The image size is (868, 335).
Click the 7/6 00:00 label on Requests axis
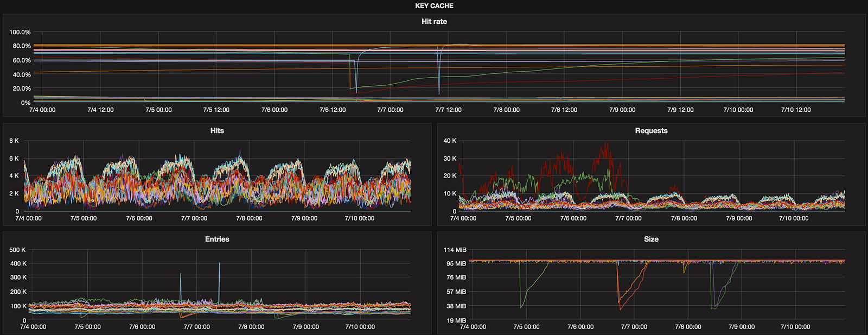[573, 218]
